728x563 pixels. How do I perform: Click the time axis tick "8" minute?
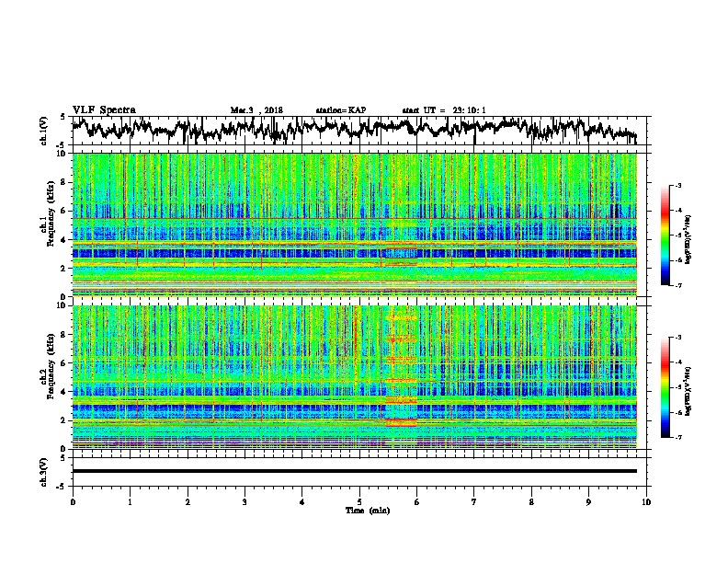[531, 502]
